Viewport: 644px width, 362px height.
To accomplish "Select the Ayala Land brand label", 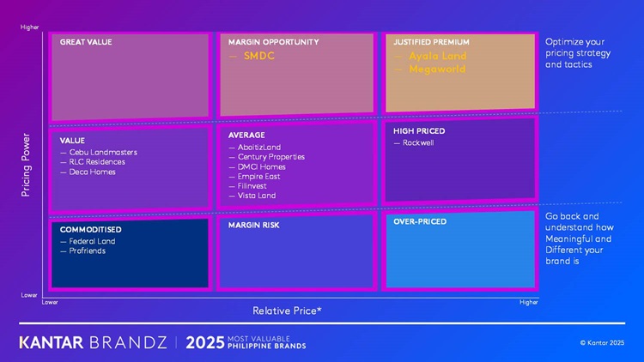I will (x=438, y=56).
